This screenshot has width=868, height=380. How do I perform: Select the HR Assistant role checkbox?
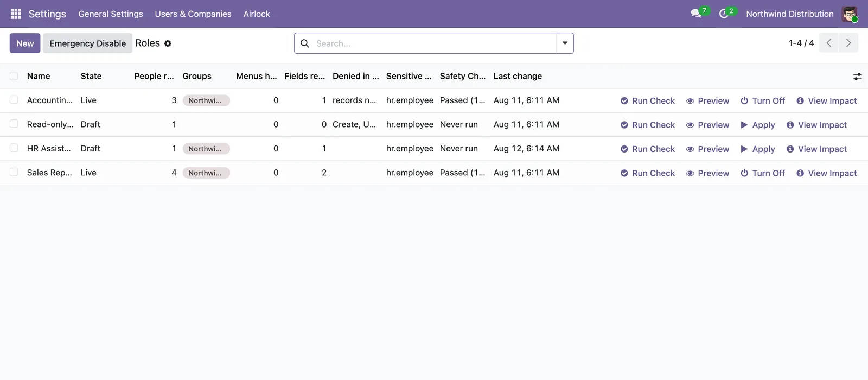tap(14, 148)
